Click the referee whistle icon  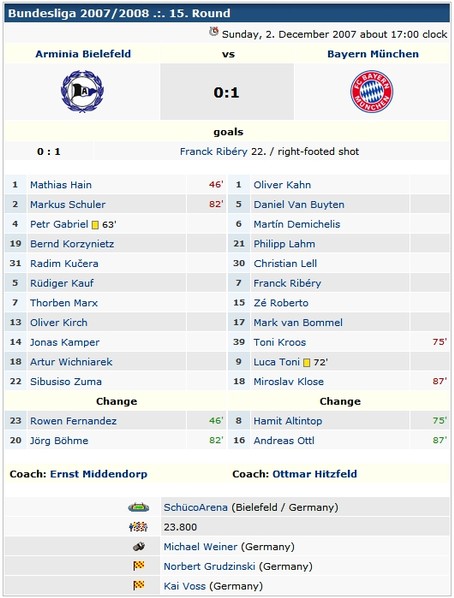tap(138, 547)
